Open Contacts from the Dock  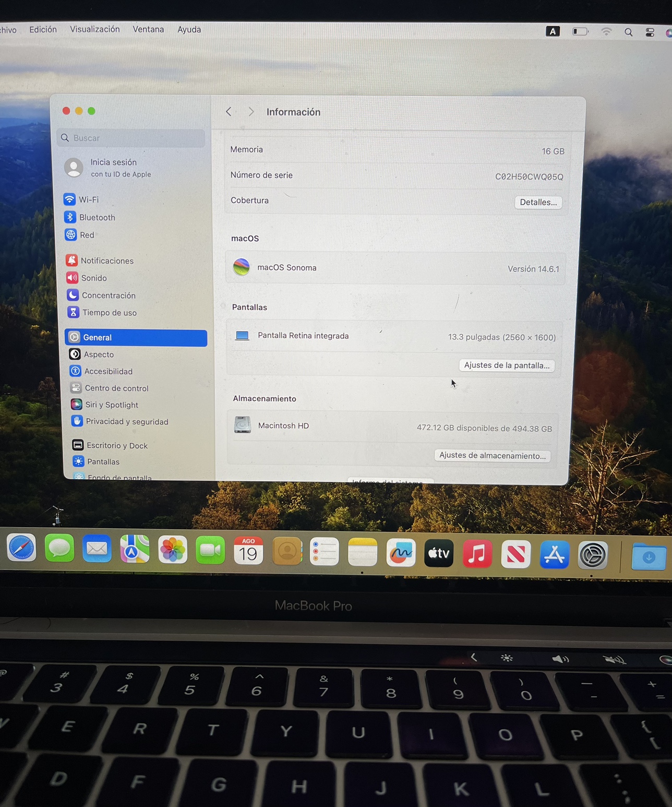point(287,551)
